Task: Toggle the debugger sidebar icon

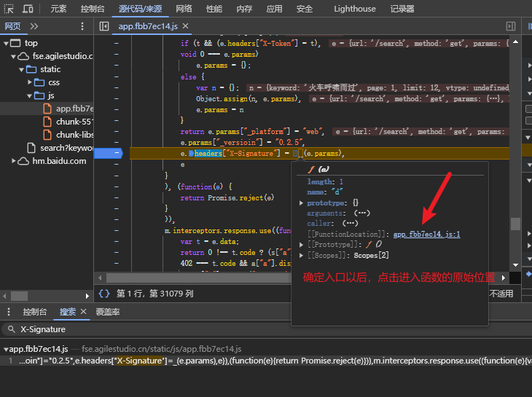Action: (511, 26)
